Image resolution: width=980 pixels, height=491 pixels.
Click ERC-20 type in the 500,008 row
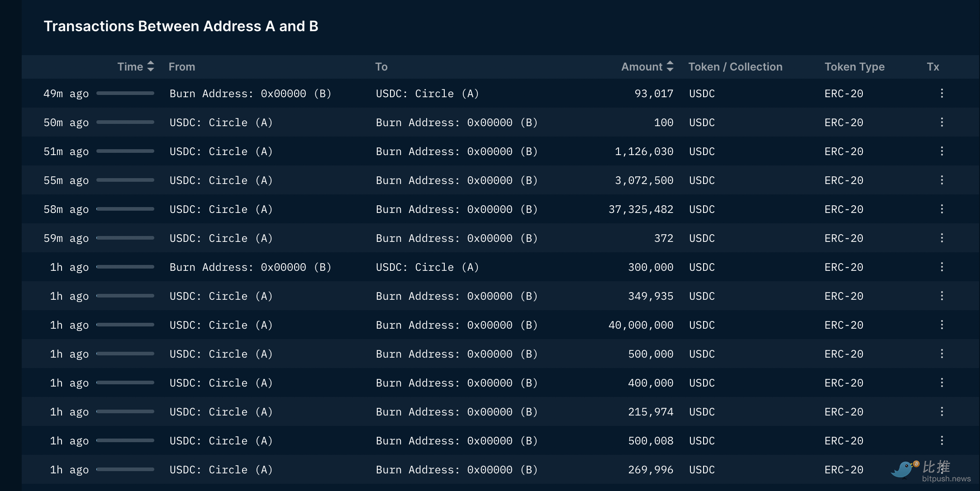(x=844, y=441)
